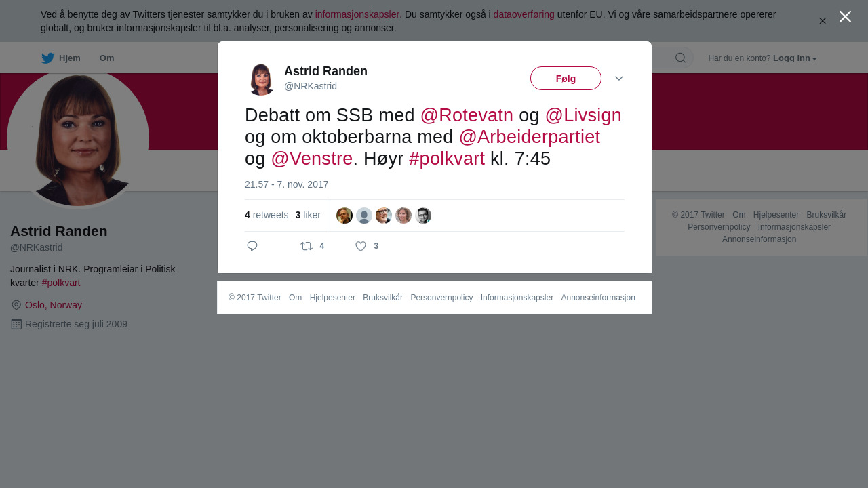The width and height of the screenshot is (868, 488).
Task: Click the search magnifier icon
Action: point(680,58)
